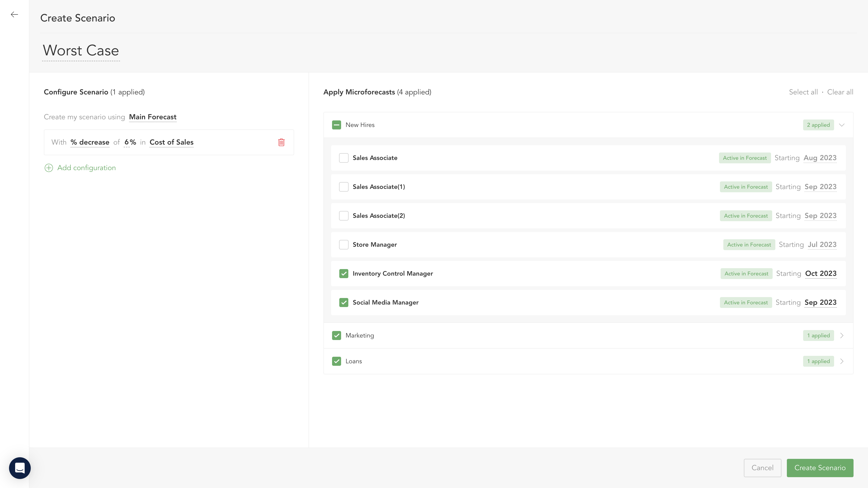Viewport: 868px width, 488px height.
Task: Click the Sales Associate row label
Action: coord(375,158)
